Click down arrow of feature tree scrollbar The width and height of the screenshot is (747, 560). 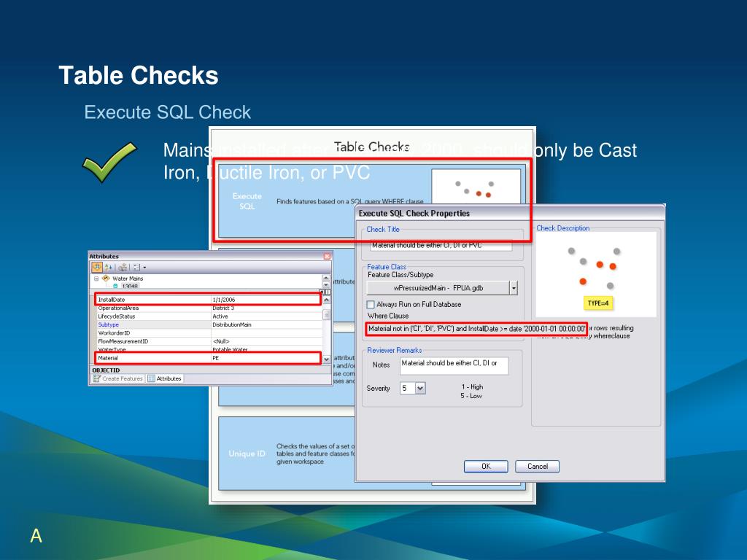(326, 285)
